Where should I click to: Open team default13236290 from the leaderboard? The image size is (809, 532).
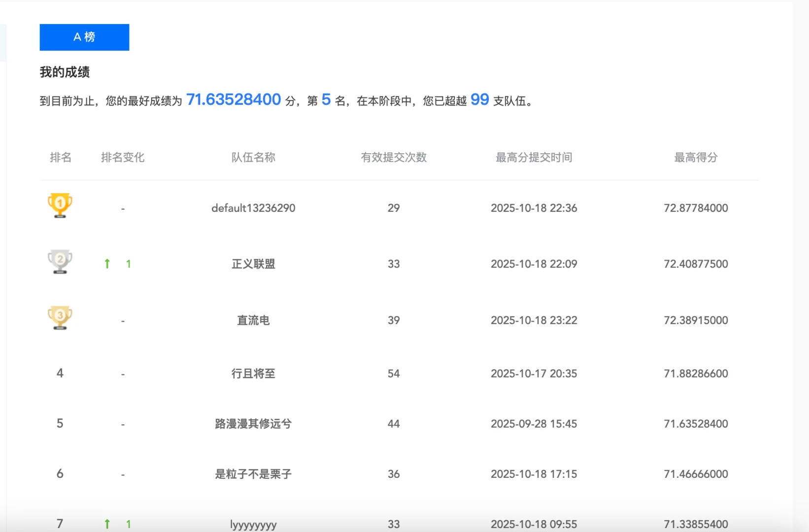point(253,208)
